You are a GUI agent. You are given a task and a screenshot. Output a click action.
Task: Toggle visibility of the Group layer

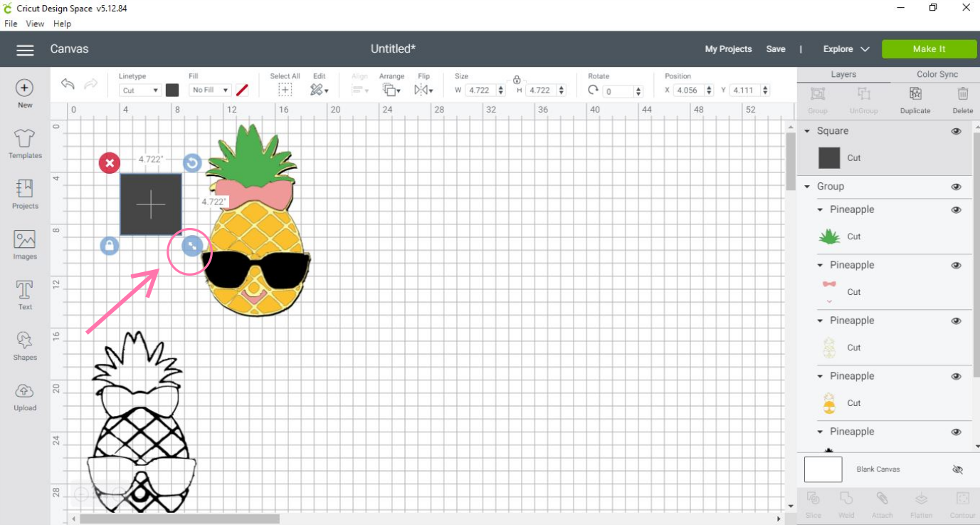(956, 187)
